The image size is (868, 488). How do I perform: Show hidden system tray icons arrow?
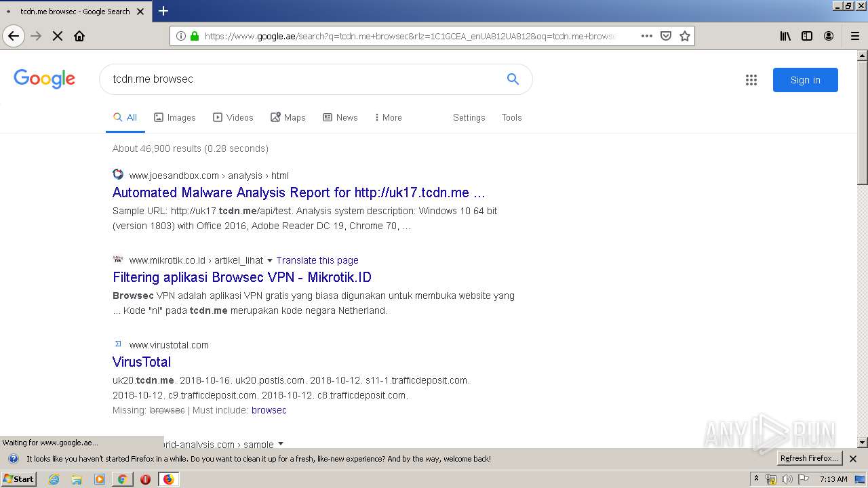point(756,479)
